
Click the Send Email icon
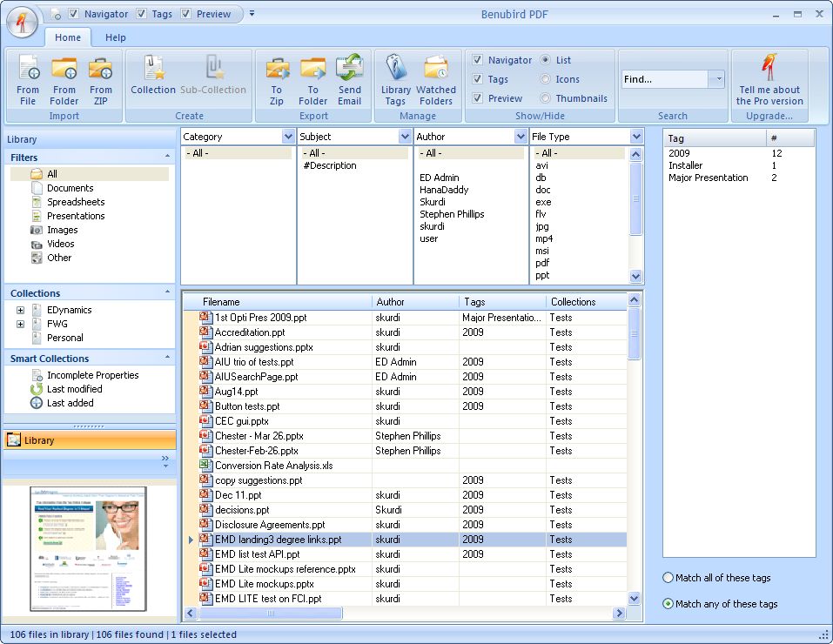pos(350,80)
